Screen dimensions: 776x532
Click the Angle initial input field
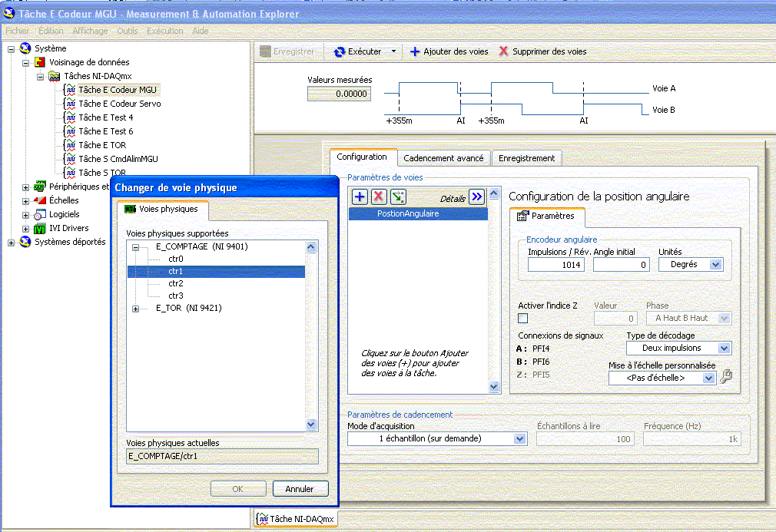(x=622, y=265)
